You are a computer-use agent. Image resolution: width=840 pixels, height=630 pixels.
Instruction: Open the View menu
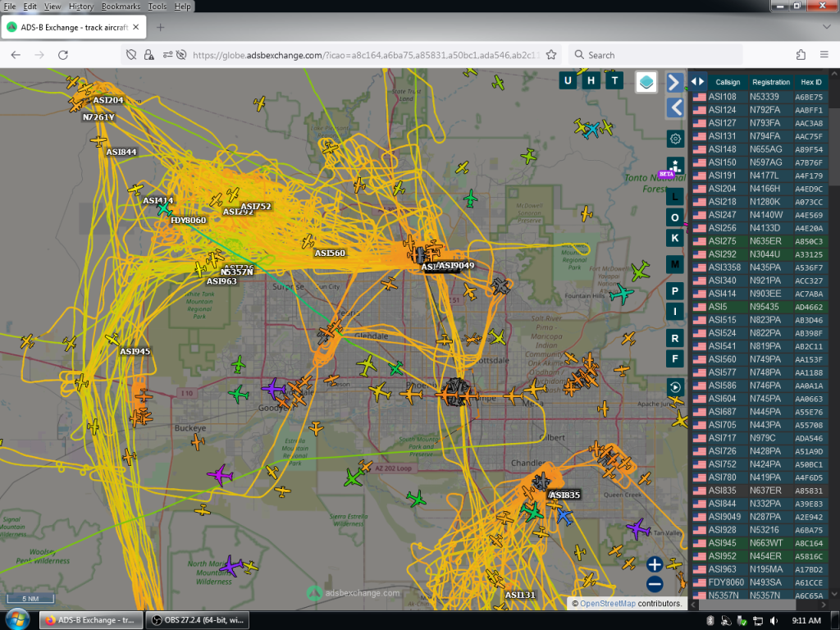point(52,7)
